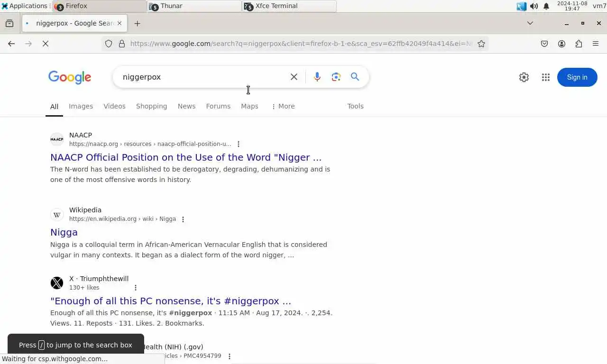Go back with the Back arrow
Image resolution: width=607 pixels, height=364 pixels.
(x=11, y=44)
